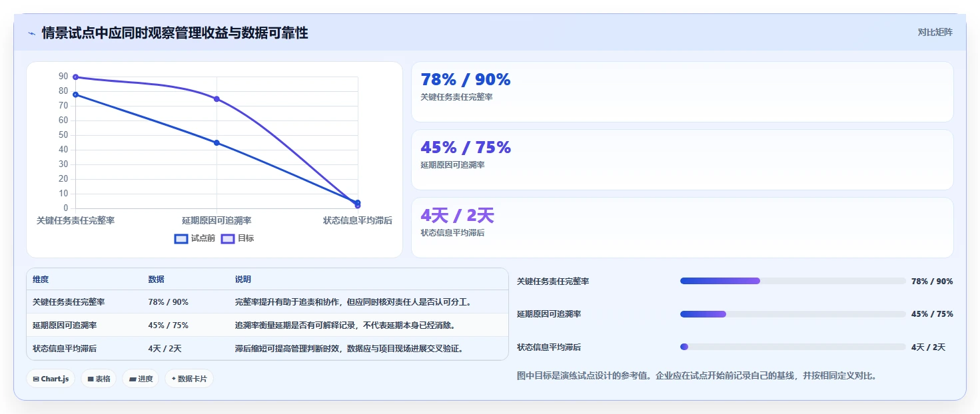Click the description starting 完整率提升有助于追责
The width and height of the screenshot is (980, 414).
click(353, 302)
